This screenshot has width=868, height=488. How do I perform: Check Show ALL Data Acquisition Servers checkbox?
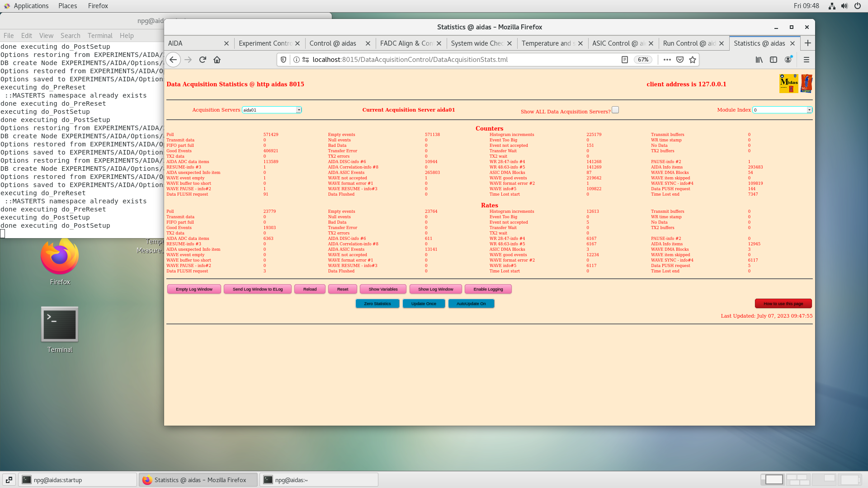pos(615,110)
